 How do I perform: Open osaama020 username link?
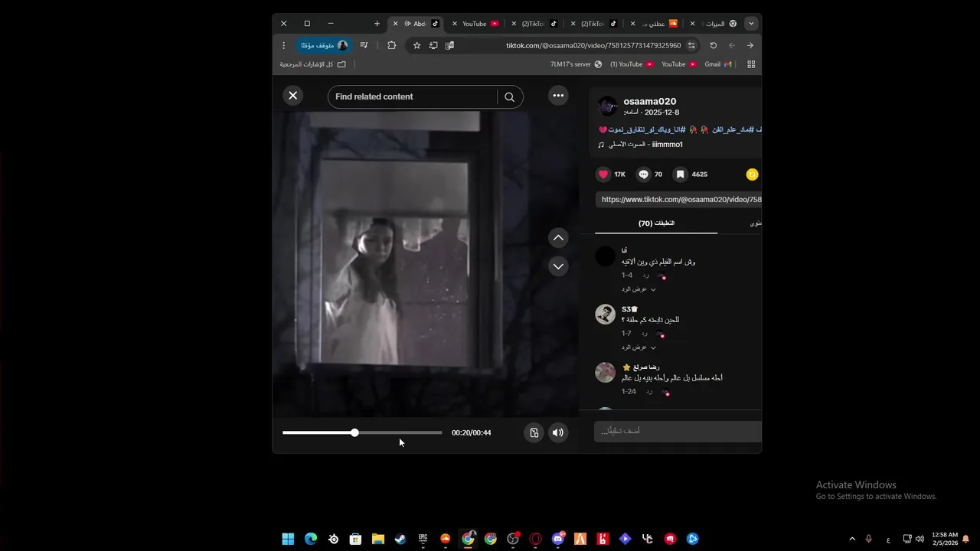[649, 101]
